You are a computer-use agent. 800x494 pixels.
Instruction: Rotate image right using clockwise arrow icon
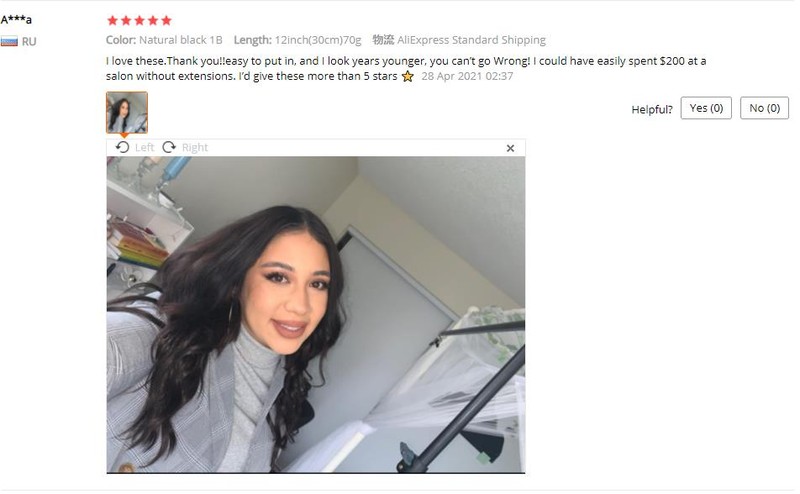pos(169,147)
